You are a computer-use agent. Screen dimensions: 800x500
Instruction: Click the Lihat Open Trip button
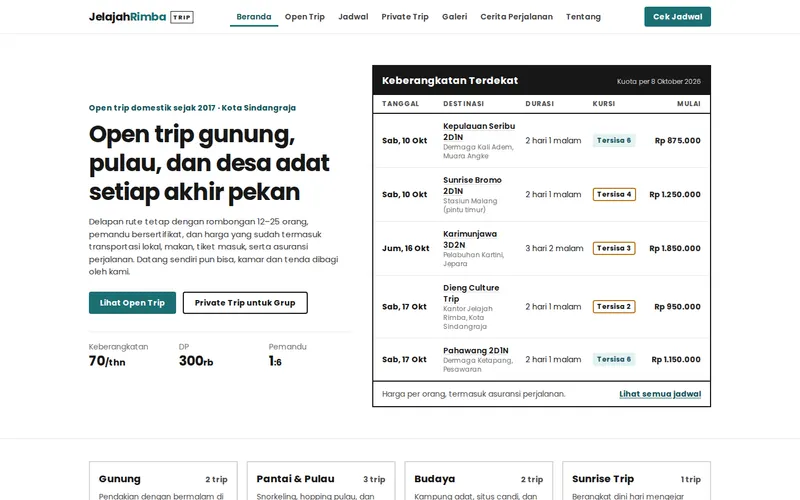(132, 303)
